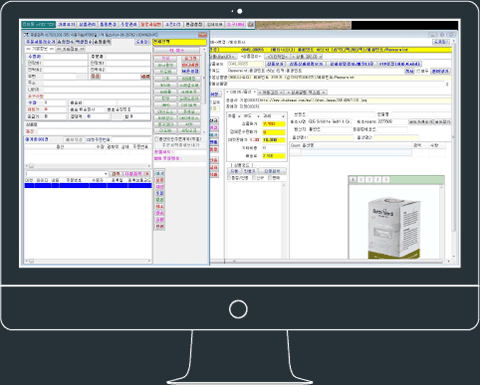Image resolution: width=480 pixels, height=385 pixels.
Task: Open combo box above the blue order row
Action: 67,174
